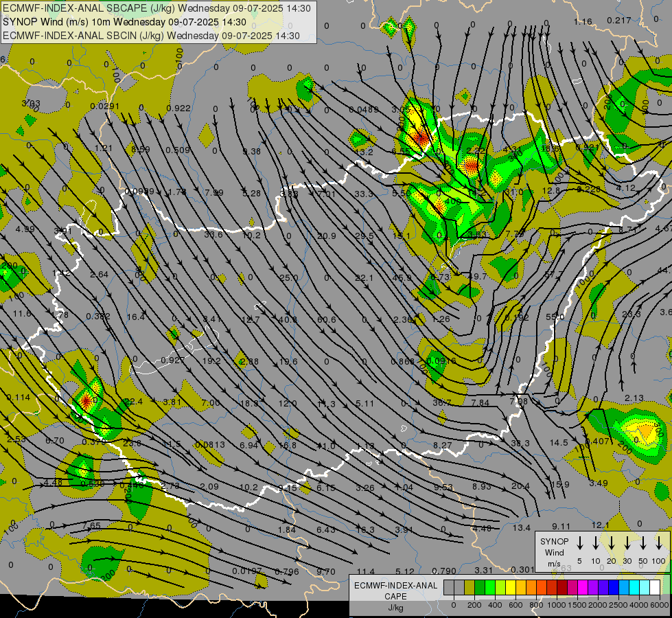Click the map value 33.6
The image size is (672, 618).
(x=213, y=235)
